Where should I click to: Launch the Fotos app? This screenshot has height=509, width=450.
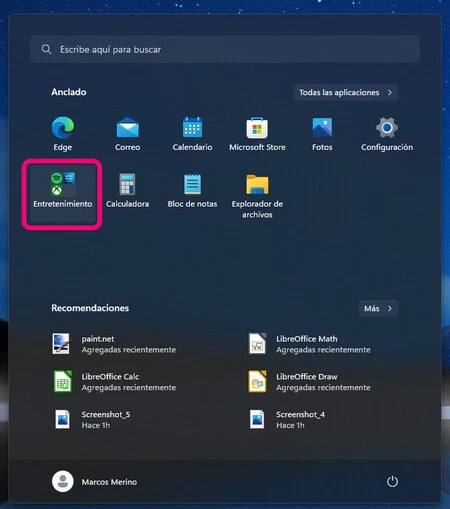tap(322, 133)
